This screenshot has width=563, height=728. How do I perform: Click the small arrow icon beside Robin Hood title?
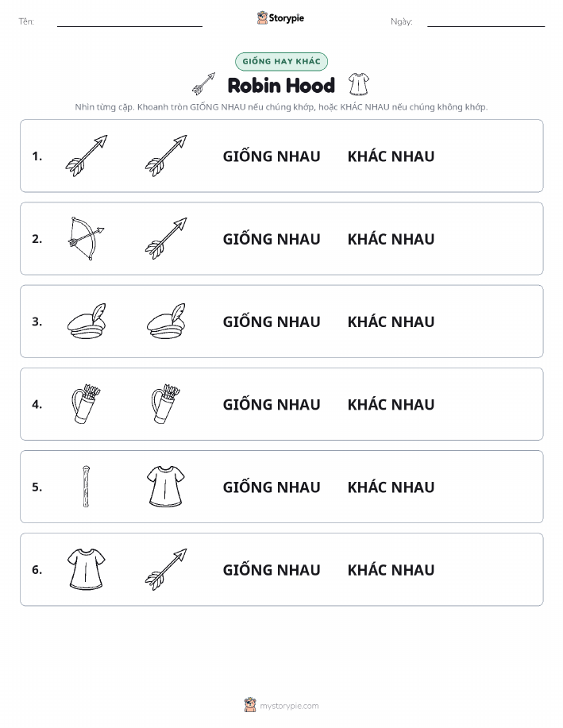[204, 83]
